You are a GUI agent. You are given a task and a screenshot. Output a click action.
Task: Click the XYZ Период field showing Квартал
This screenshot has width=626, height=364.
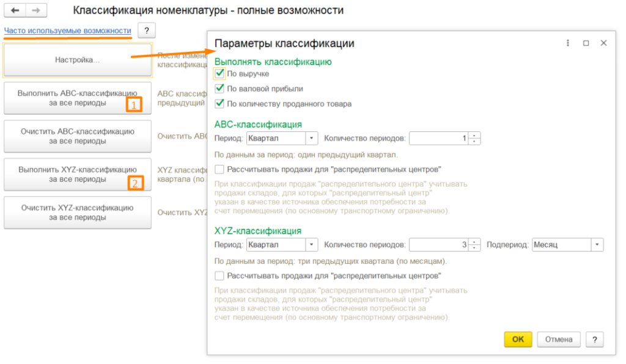[x=276, y=245]
